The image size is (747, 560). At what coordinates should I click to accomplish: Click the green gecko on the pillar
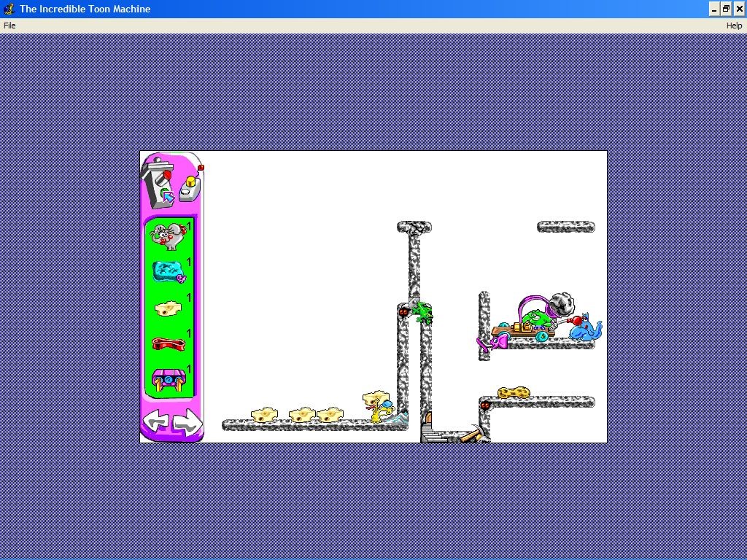(x=422, y=312)
